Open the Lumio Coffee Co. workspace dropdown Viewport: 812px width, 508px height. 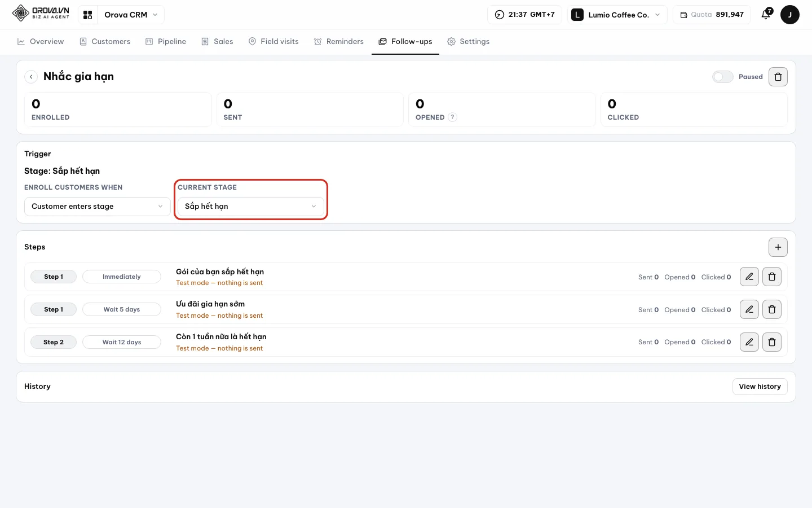click(x=617, y=15)
